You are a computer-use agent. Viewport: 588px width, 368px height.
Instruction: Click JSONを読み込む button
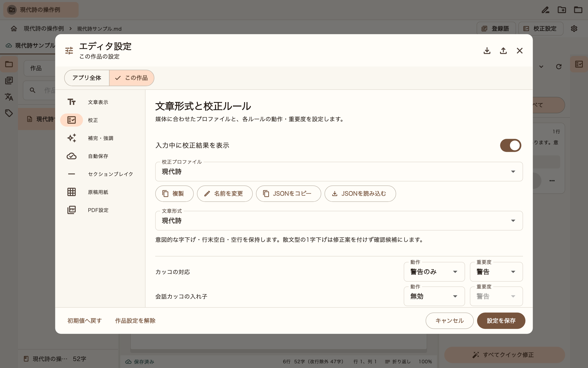pyautogui.click(x=360, y=193)
